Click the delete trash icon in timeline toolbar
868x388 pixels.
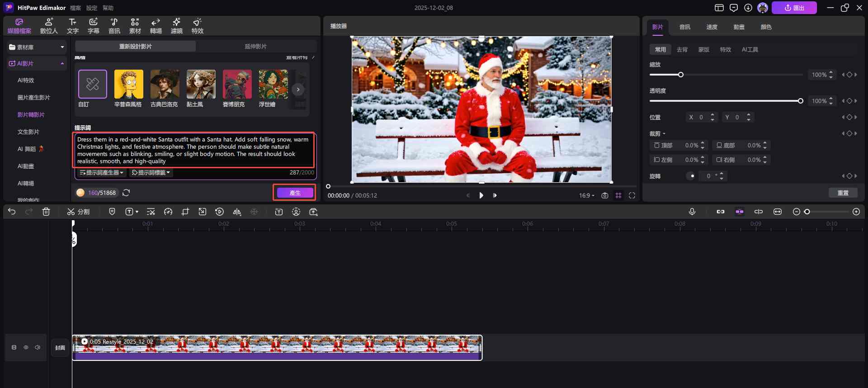pyautogui.click(x=46, y=212)
